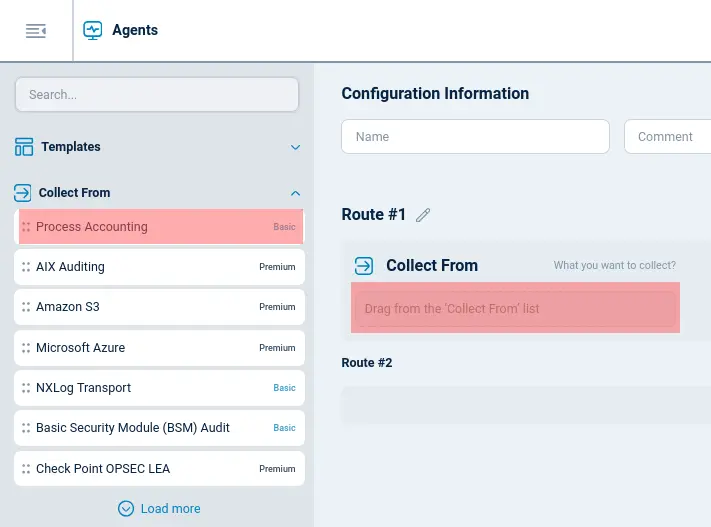
Task: Click the Collect From icon in Route #1 panel
Action: tap(365, 266)
